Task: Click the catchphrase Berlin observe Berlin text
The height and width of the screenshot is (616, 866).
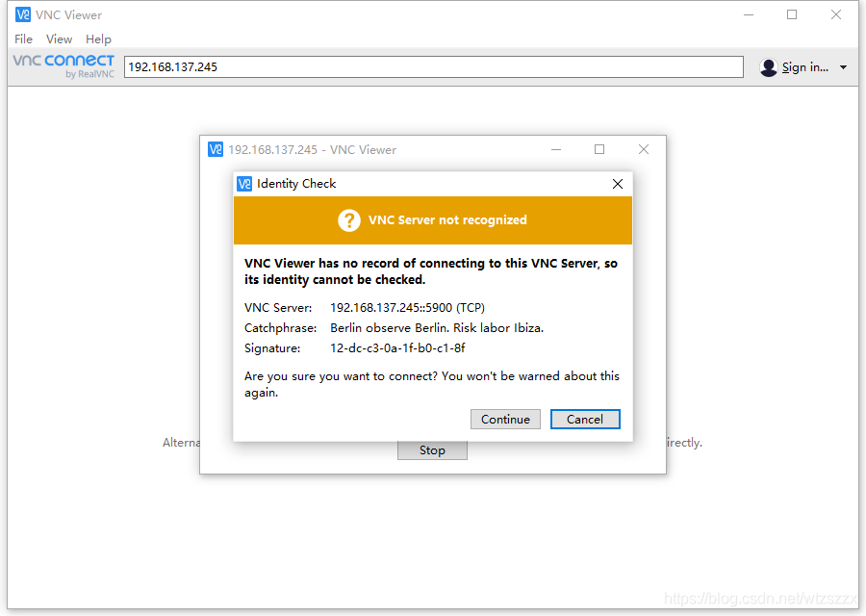Action: tap(437, 328)
